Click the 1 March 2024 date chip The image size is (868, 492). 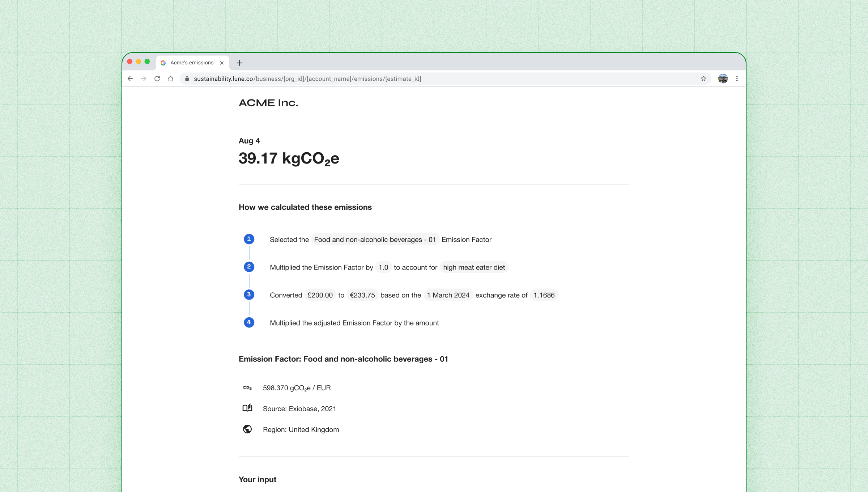coord(448,295)
